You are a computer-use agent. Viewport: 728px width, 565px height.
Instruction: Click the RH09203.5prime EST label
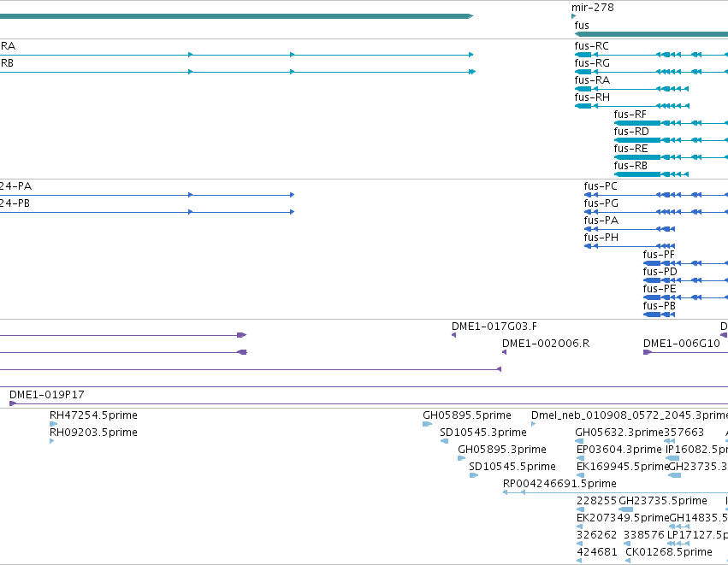click(93, 433)
